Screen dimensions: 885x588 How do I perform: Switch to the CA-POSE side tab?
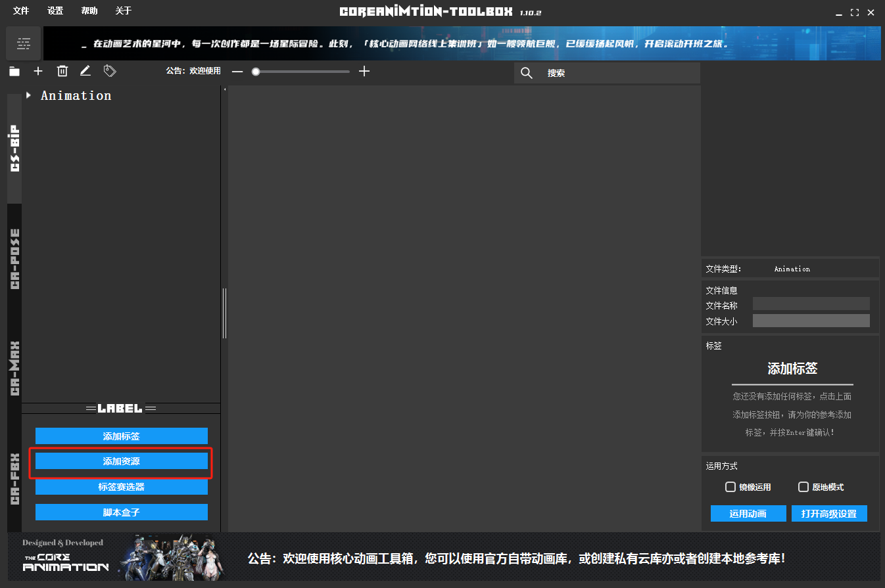point(14,259)
